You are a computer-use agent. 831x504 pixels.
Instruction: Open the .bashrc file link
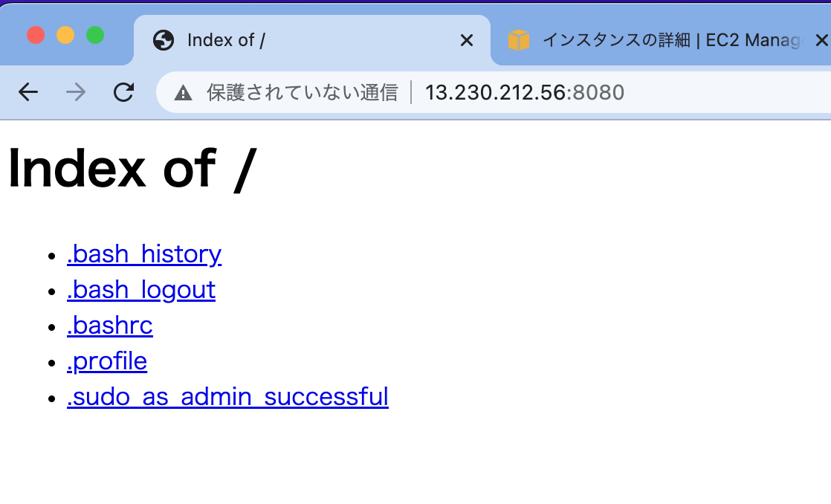(109, 326)
